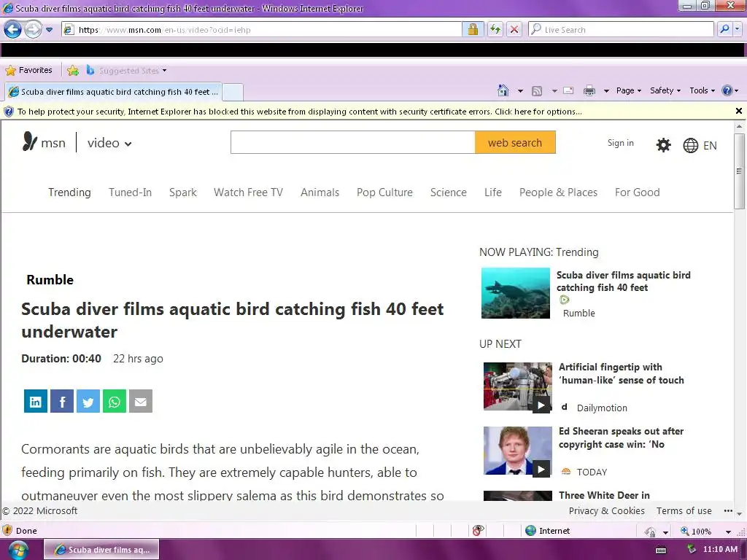
Task: Select the Spark category tab
Action: tap(183, 192)
